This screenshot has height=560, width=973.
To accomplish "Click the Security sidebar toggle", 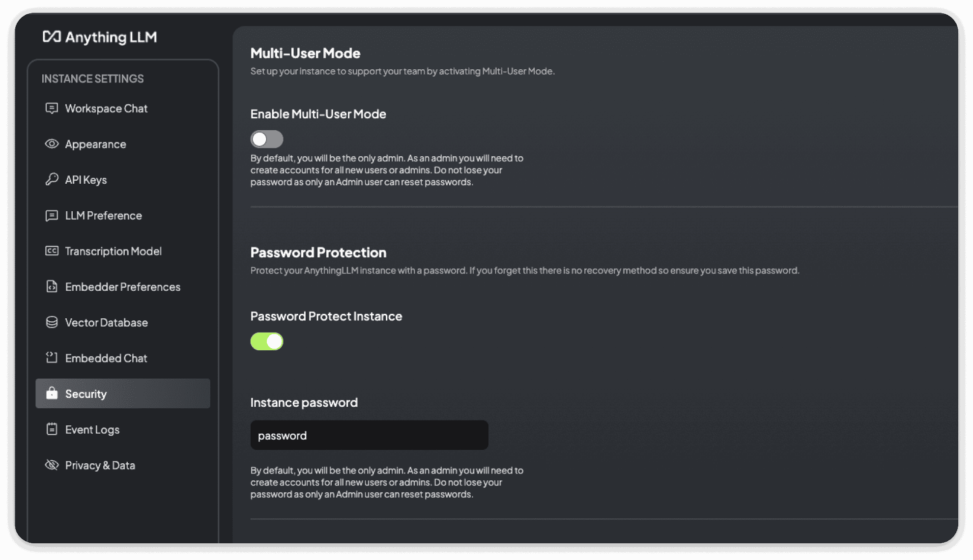I will [122, 393].
